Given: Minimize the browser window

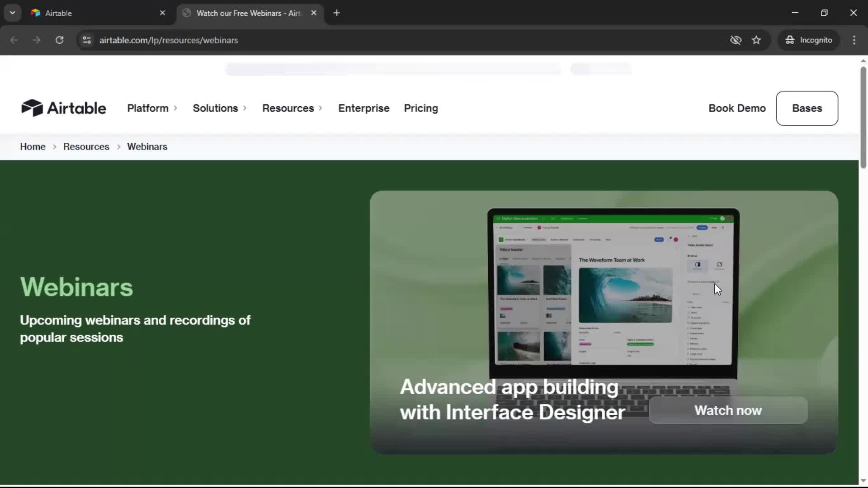Looking at the screenshot, I should 795,13.
